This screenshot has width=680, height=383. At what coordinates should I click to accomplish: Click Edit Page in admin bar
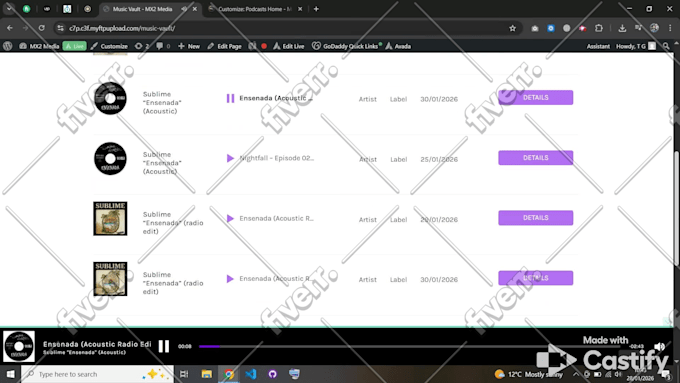225,46
